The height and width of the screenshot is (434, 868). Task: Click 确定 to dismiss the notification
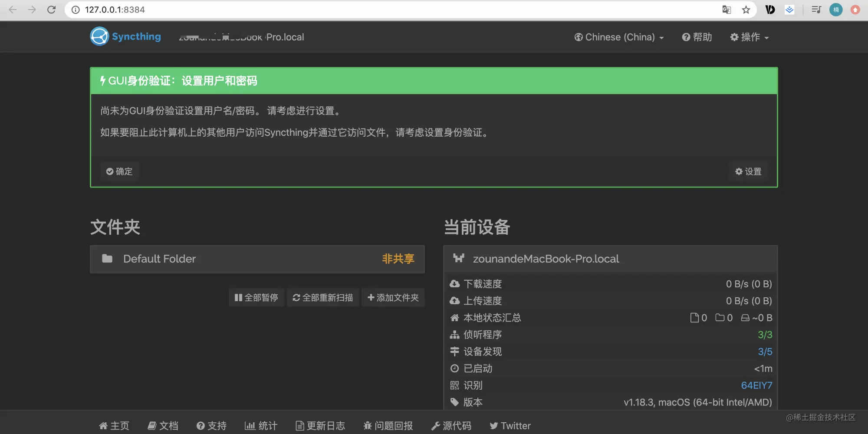click(119, 171)
